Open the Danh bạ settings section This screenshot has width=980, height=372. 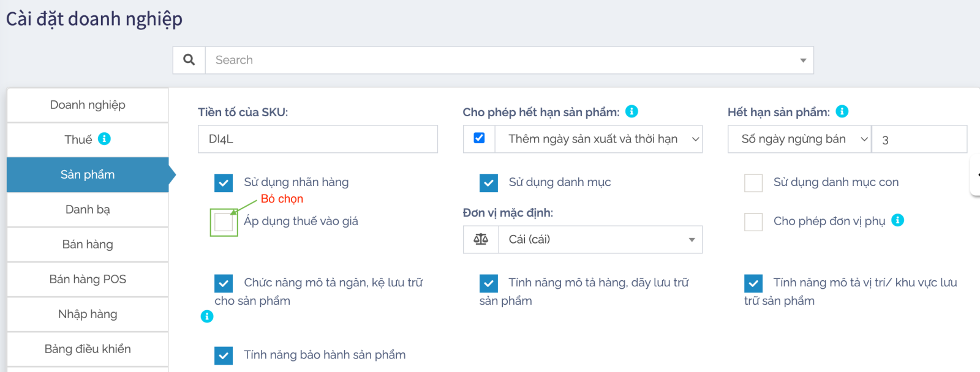tap(88, 210)
